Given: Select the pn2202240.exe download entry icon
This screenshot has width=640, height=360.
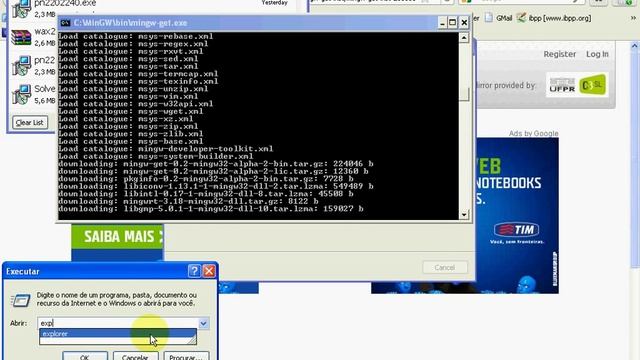Looking at the screenshot, I should 21,9.
